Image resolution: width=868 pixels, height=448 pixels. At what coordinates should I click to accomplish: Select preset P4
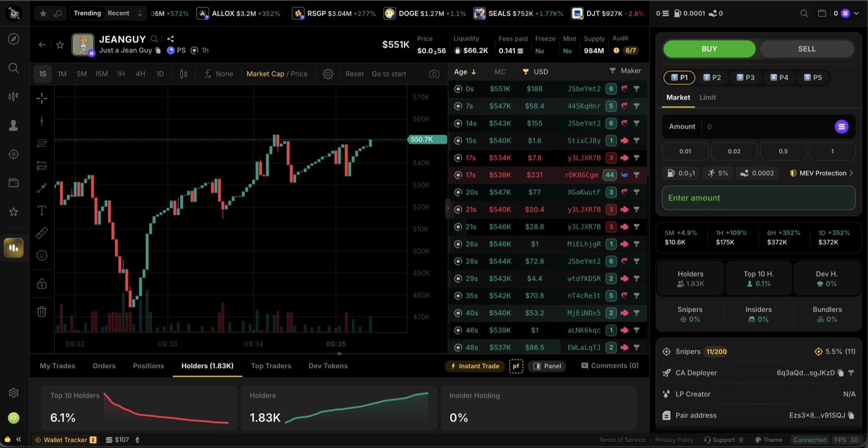coord(779,78)
